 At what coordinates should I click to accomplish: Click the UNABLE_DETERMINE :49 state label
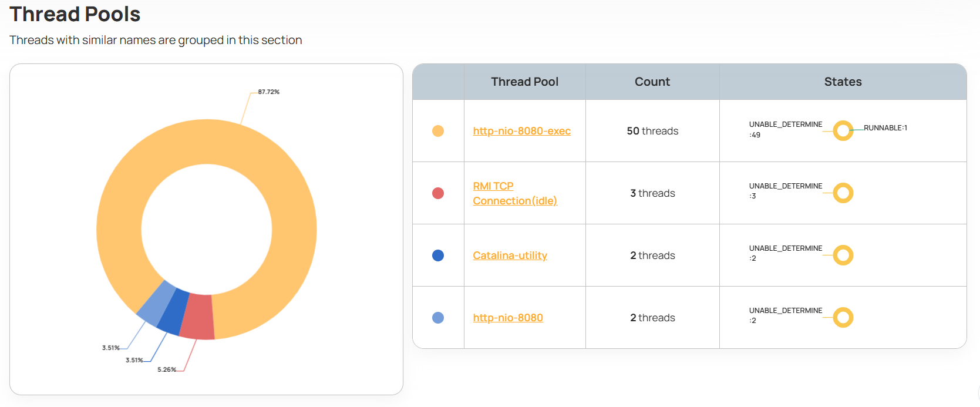coord(786,130)
